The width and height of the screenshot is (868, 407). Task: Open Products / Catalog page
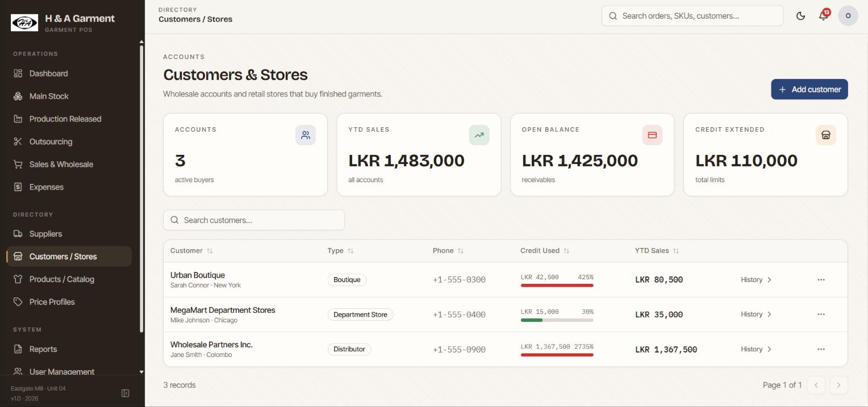click(x=69, y=279)
